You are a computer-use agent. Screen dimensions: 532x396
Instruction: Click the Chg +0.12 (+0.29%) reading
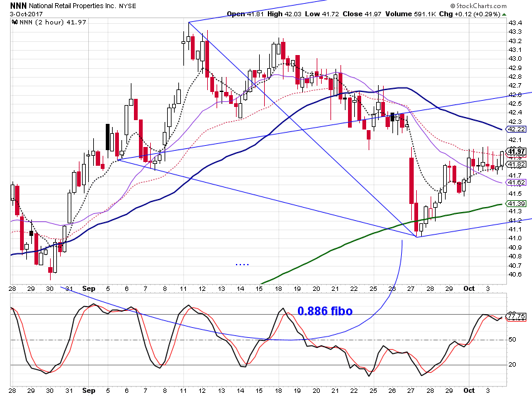pos(469,14)
